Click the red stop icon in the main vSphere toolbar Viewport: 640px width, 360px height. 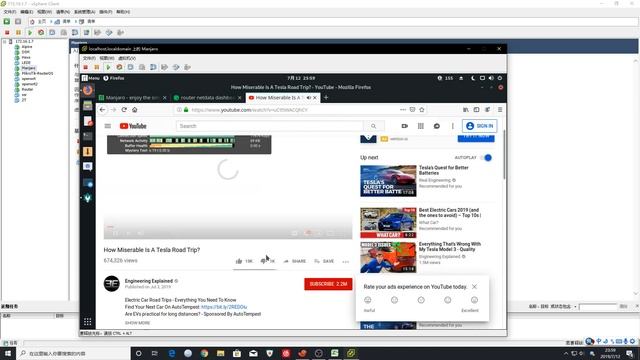point(7,33)
